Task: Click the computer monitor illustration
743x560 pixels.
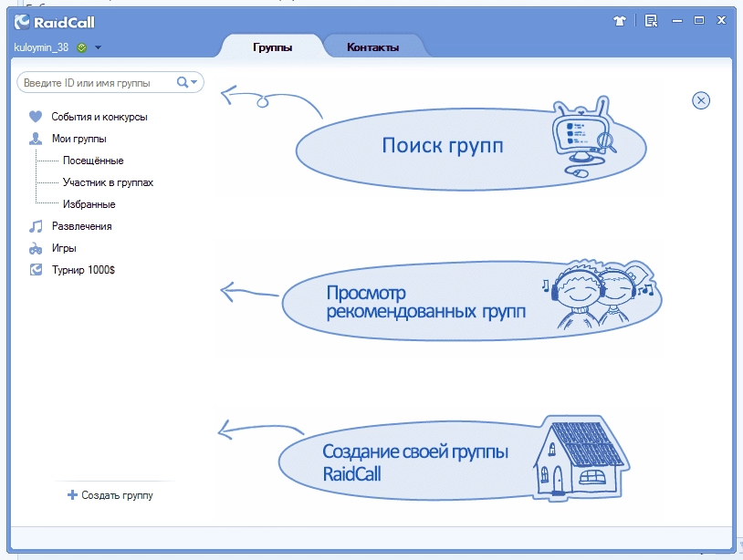Action: point(584,138)
